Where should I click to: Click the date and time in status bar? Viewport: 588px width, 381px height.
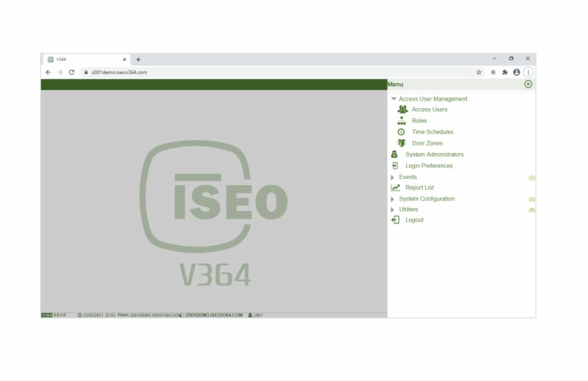coord(99,315)
